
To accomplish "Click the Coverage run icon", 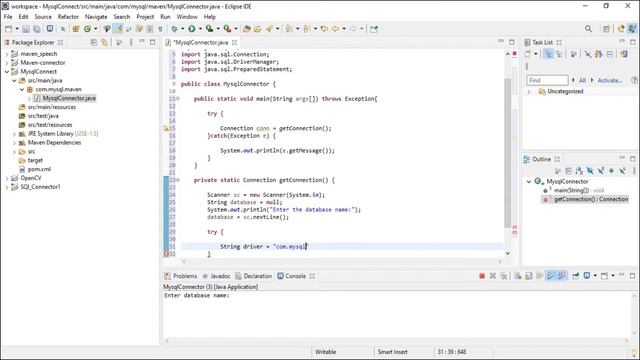I will (x=209, y=29).
